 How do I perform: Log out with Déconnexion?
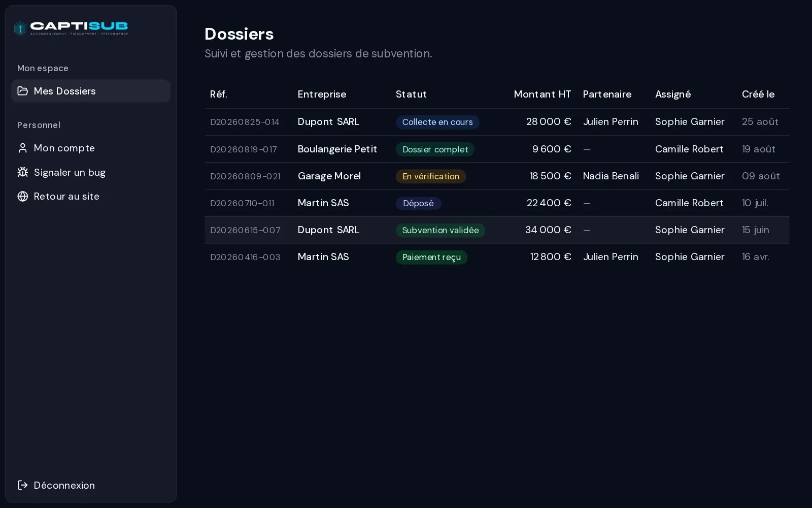91,485
